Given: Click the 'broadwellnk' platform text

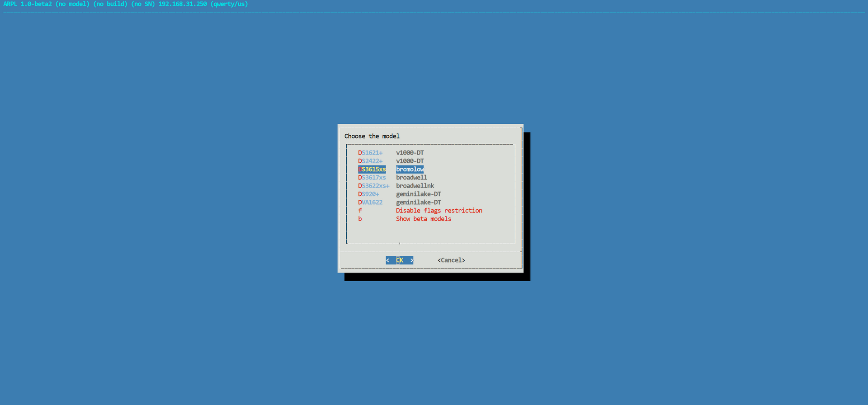Looking at the screenshot, I should click(415, 186).
